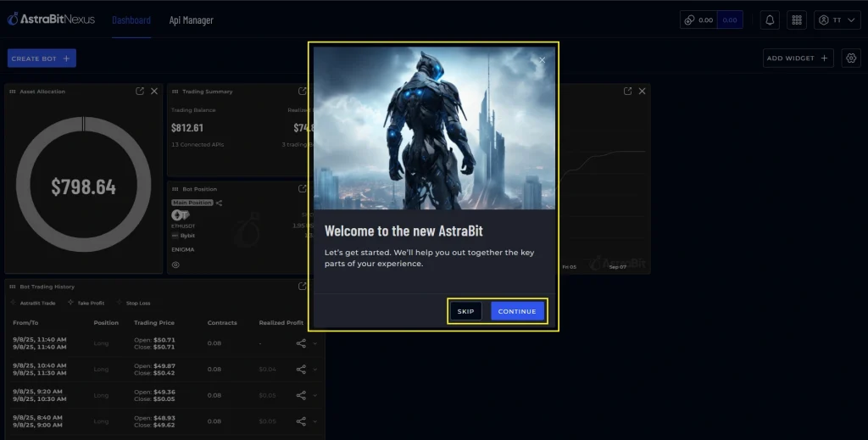868x440 pixels.
Task: Click the Add Widget button
Action: click(798, 58)
